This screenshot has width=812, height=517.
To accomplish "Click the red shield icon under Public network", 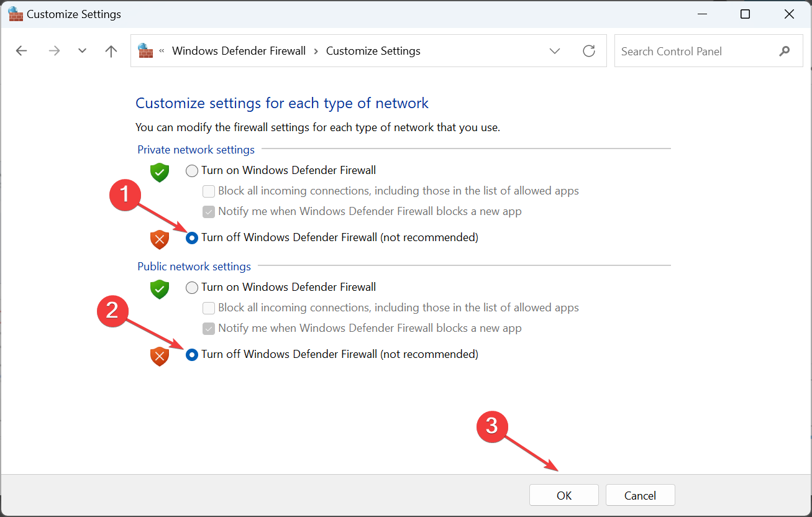I will click(x=160, y=356).
